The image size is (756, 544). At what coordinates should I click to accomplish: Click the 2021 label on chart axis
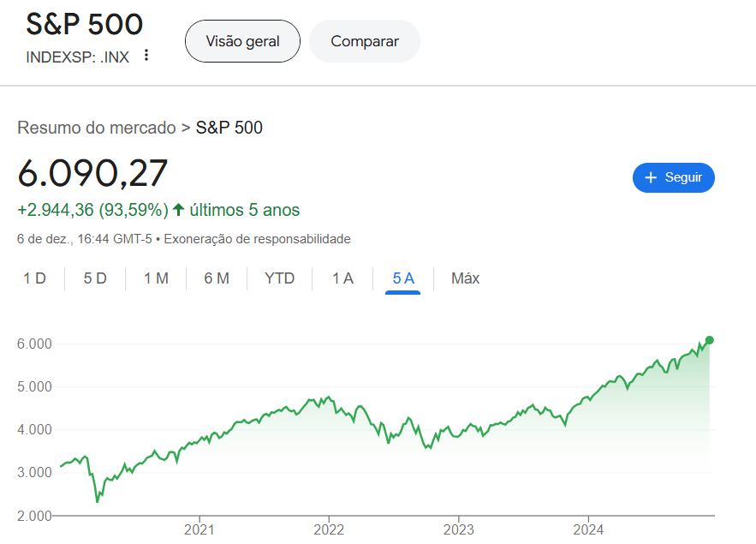[199, 529]
